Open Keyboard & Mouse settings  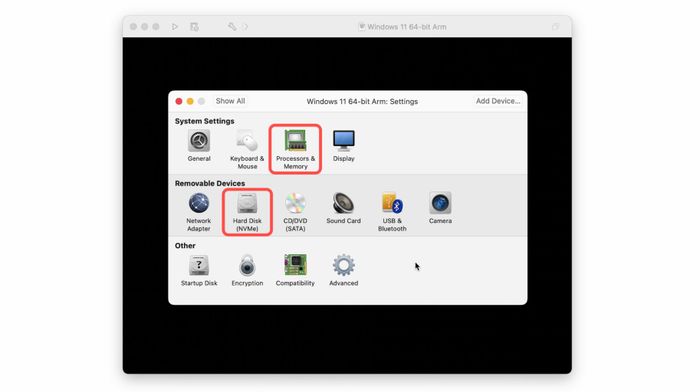tap(247, 150)
